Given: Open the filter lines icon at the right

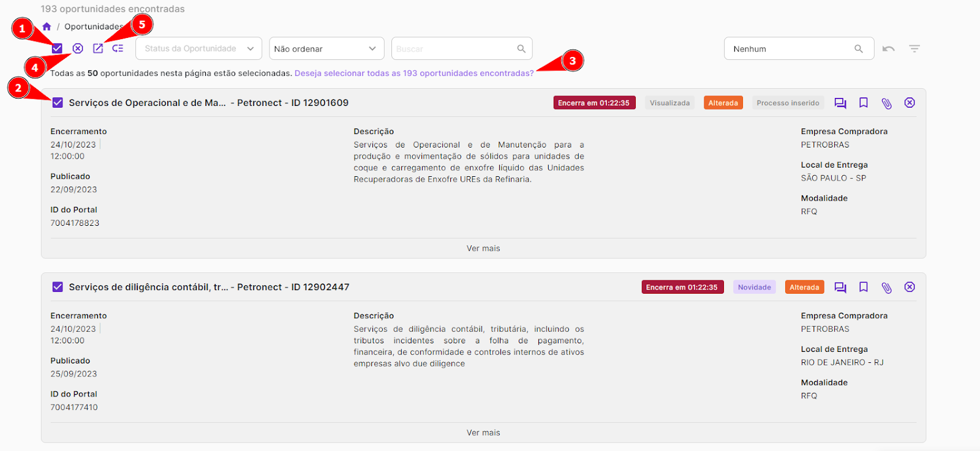Looking at the screenshot, I should tap(914, 49).
